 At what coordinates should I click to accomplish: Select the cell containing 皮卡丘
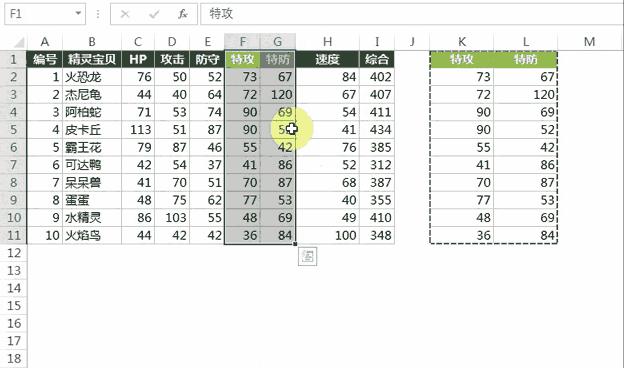coord(92,130)
